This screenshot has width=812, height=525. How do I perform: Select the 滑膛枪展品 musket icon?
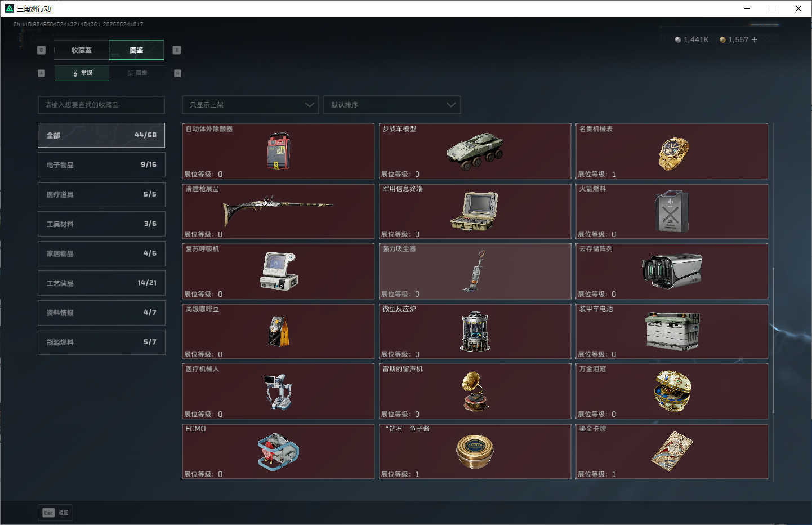(278, 211)
